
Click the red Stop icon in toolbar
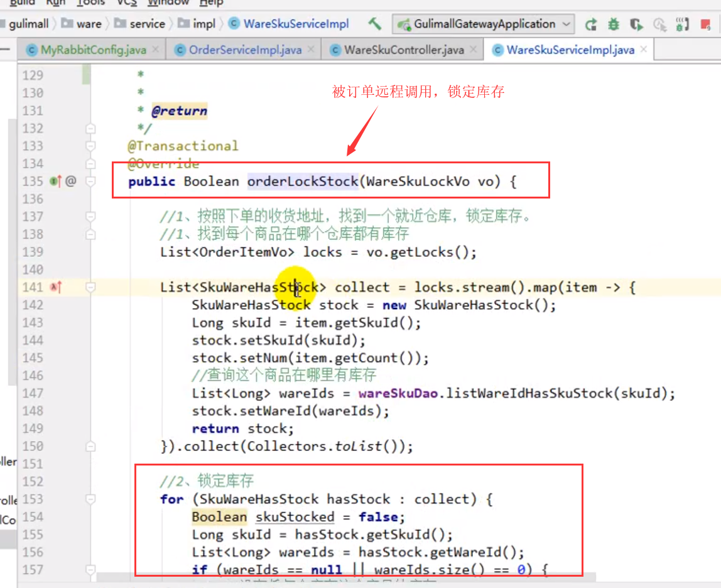point(707,24)
